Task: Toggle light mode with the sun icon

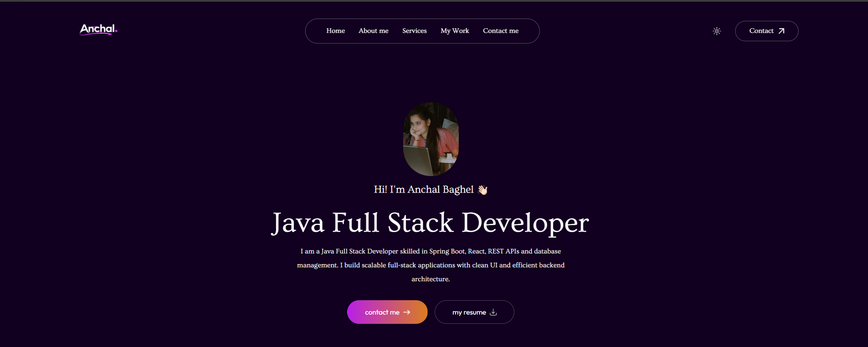Action: [x=717, y=31]
